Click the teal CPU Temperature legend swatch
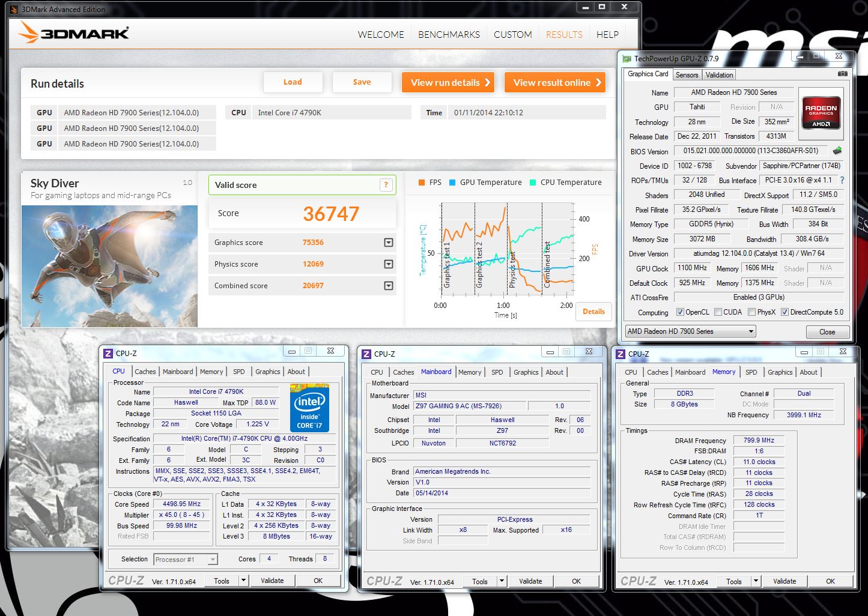868x616 pixels. (533, 183)
